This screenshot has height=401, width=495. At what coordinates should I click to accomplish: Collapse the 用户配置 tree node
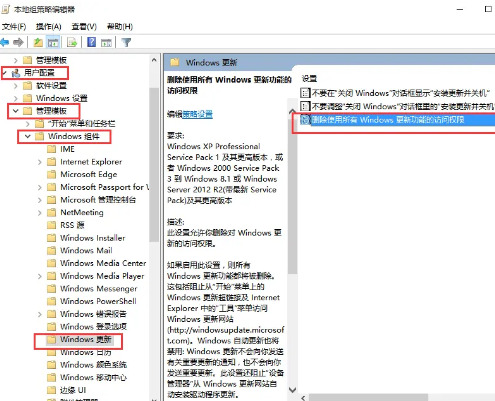pyautogui.click(x=5, y=72)
